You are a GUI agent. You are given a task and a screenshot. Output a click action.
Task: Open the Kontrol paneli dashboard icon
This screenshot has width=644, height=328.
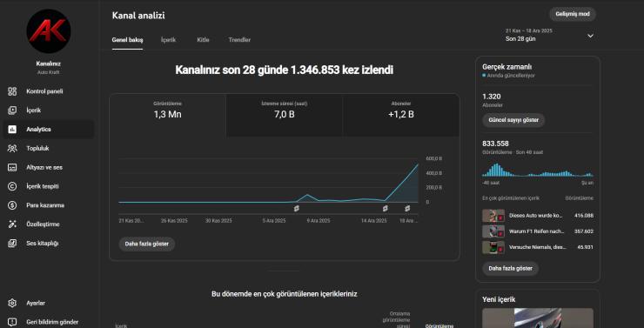tap(12, 91)
